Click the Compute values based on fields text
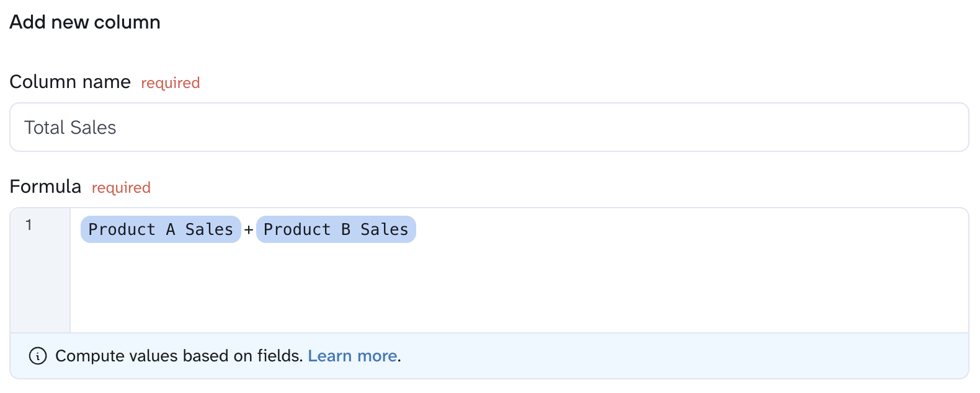The image size is (980, 393). (179, 356)
